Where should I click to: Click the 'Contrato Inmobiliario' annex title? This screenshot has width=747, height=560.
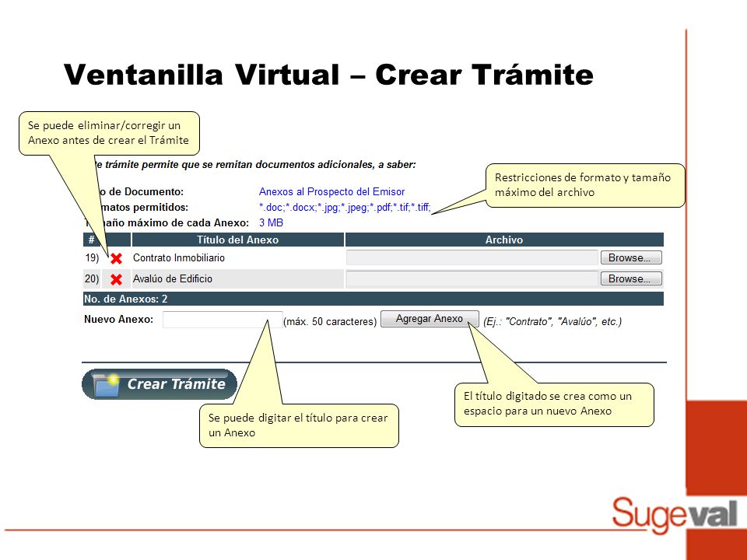tap(179, 257)
